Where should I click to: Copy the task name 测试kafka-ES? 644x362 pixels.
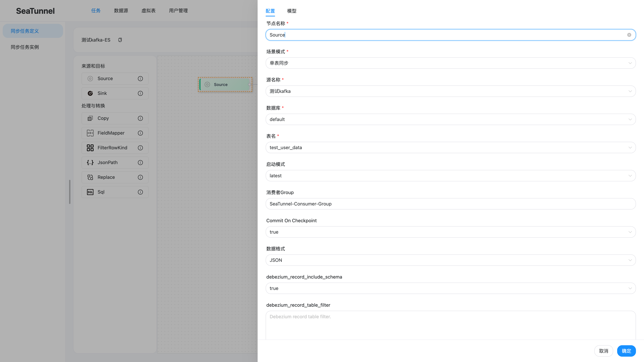coord(120,40)
